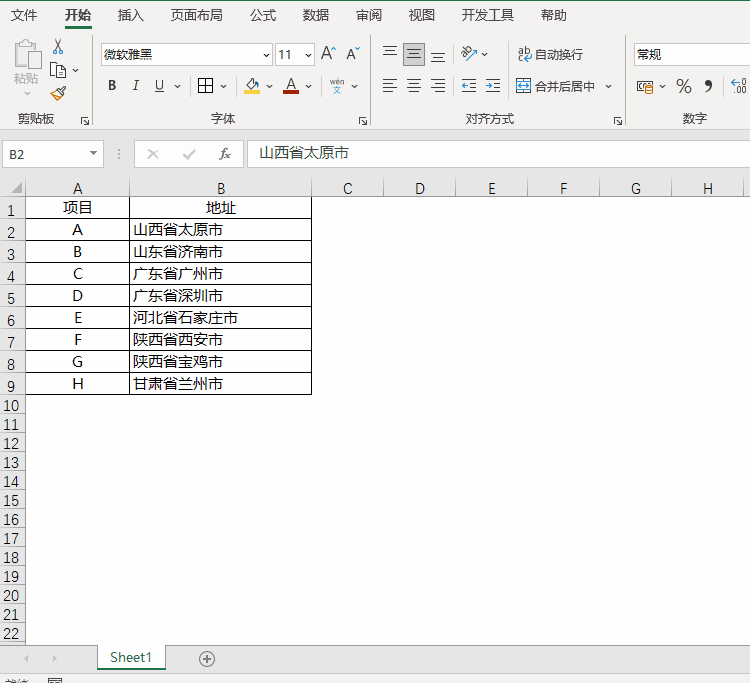Image resolution: width=750 pixels, height=683 pixels.
Task: Click the percent style icon
Action: click(x=684, y=86)
